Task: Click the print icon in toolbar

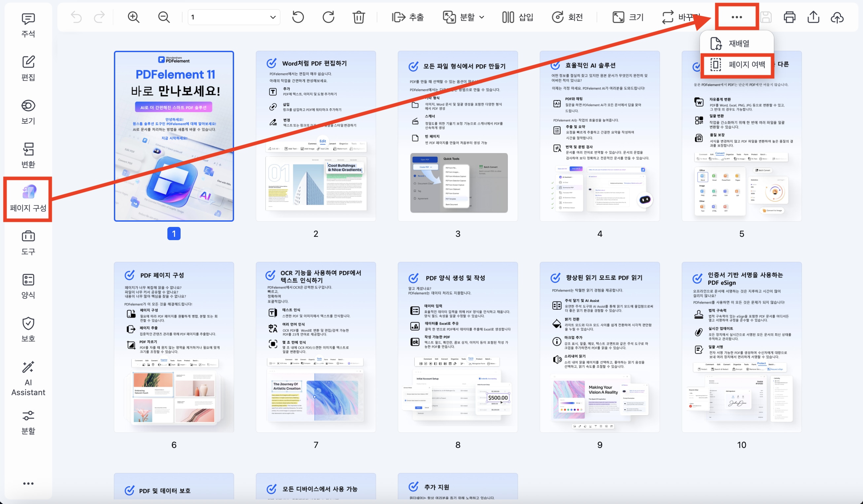Action: [789, 17]
